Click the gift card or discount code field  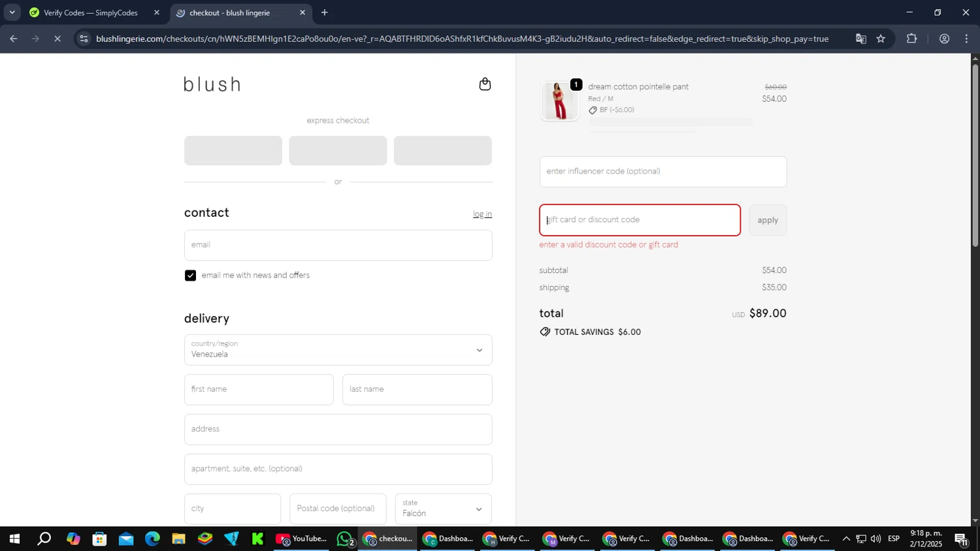(x=640, y=220)
